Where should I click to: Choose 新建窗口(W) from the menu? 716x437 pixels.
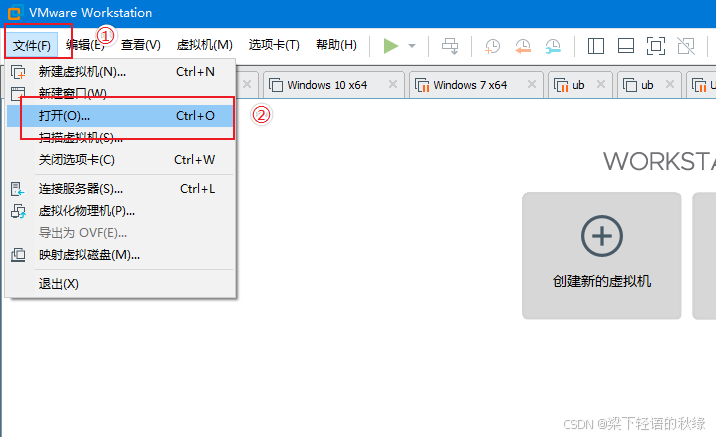click(121, 93)
